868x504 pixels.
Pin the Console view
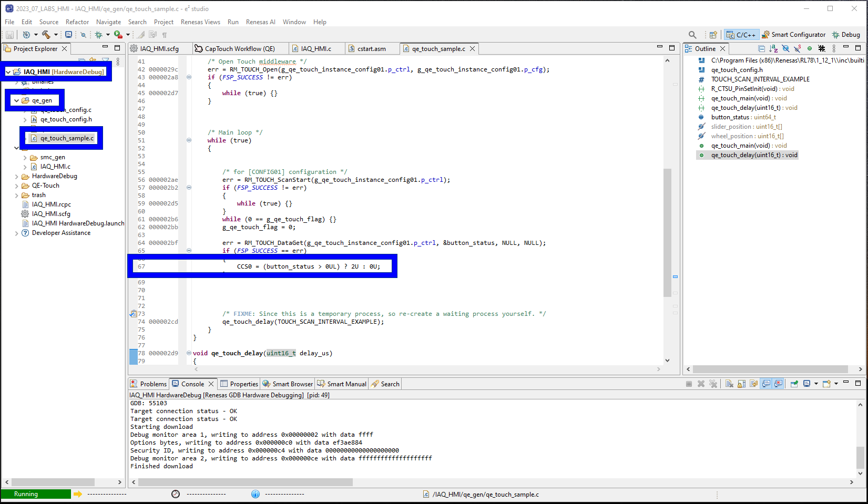[794, 384]
